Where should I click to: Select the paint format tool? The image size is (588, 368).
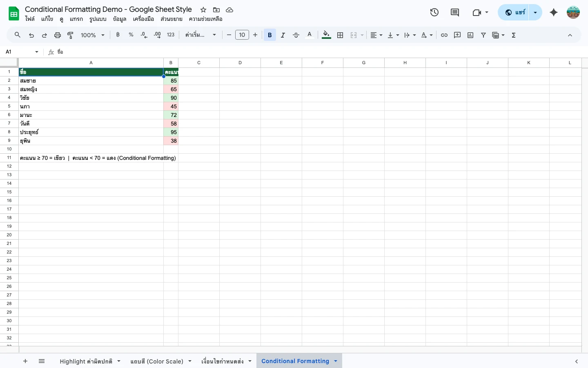tap(70, 35)
